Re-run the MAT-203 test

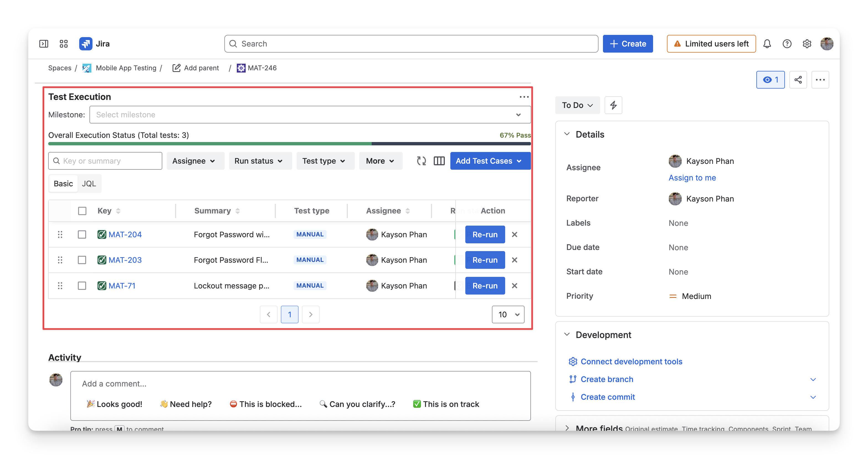coord(485,260)
